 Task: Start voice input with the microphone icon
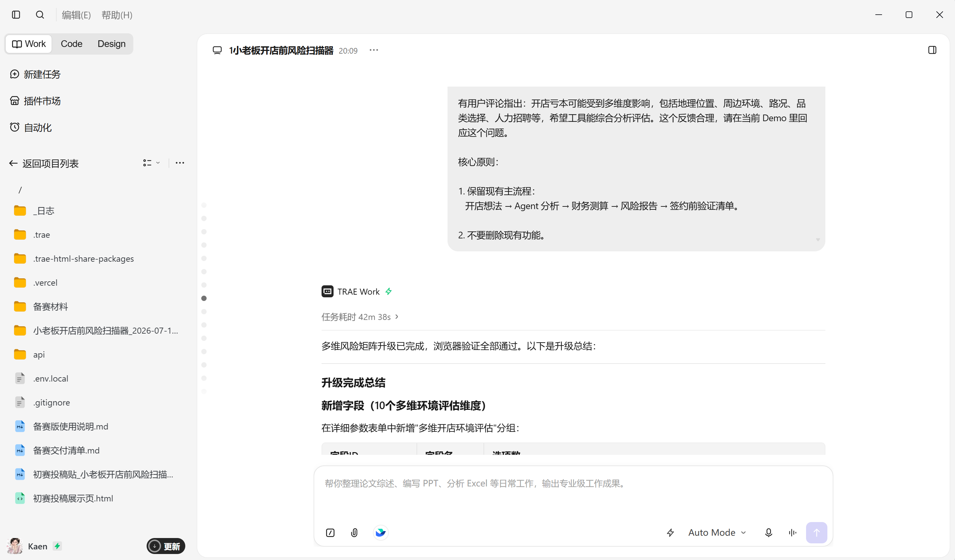pyautogui.click(x=768, y=533)
